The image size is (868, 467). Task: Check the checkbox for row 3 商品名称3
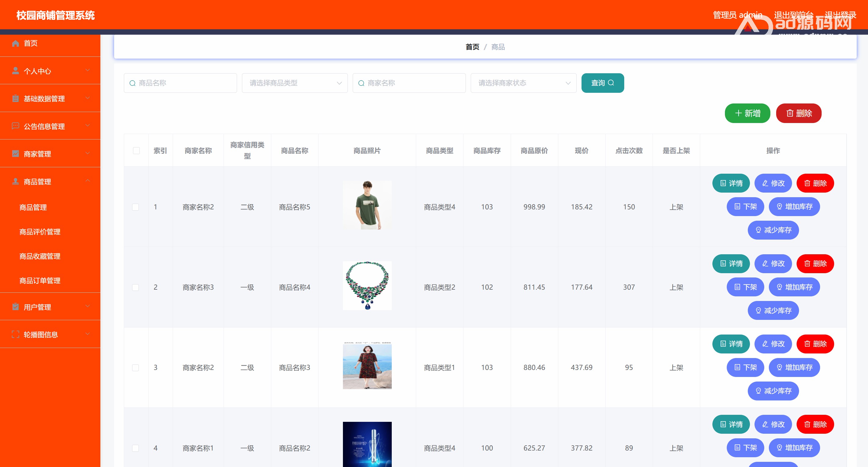(x=135, y=367)
